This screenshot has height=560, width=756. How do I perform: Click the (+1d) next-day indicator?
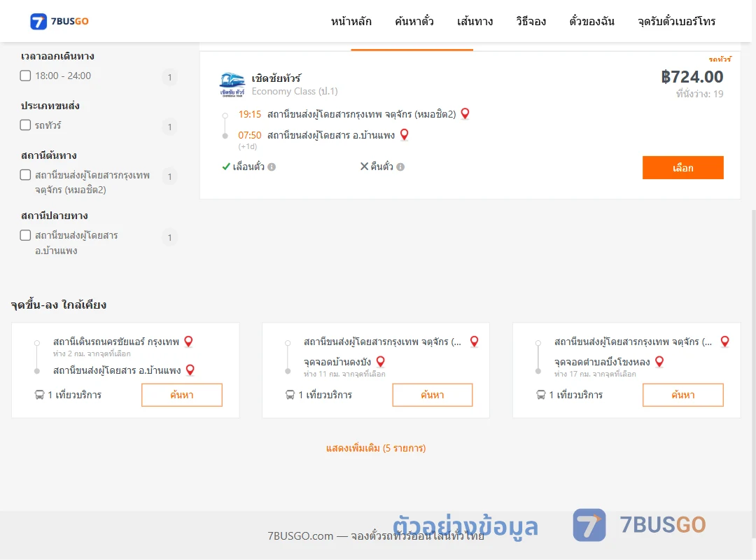coord(247,146)
